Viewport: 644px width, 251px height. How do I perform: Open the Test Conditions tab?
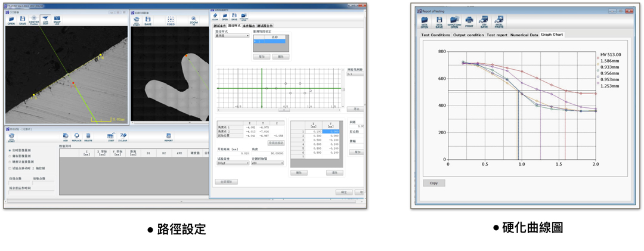pyautogui.click(x=436, y=35)
